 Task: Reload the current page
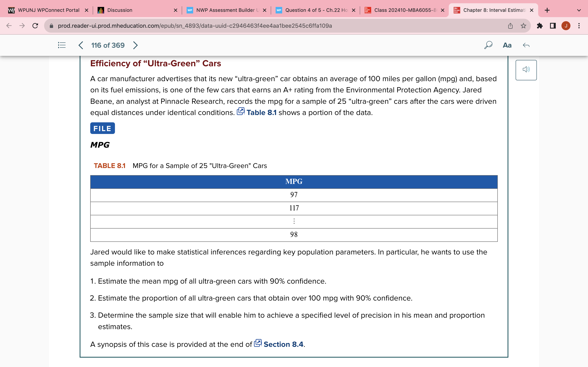click(35, 26)
